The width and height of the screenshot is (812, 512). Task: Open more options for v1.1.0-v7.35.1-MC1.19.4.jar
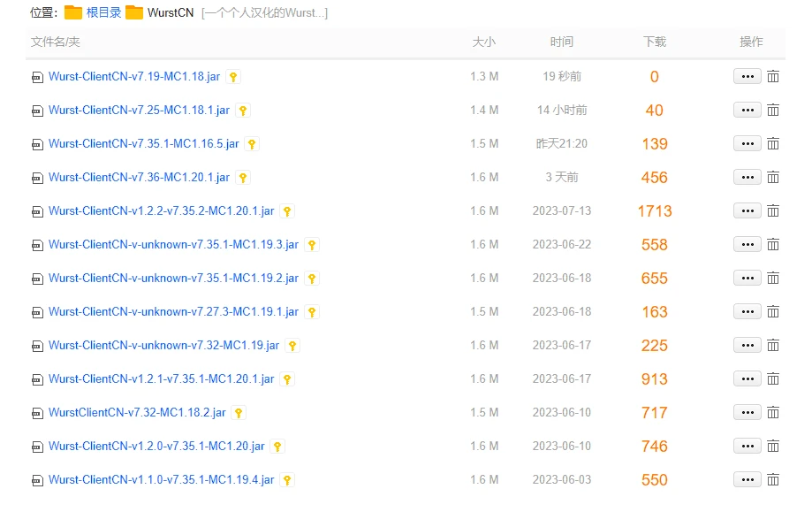click(747, 480)
